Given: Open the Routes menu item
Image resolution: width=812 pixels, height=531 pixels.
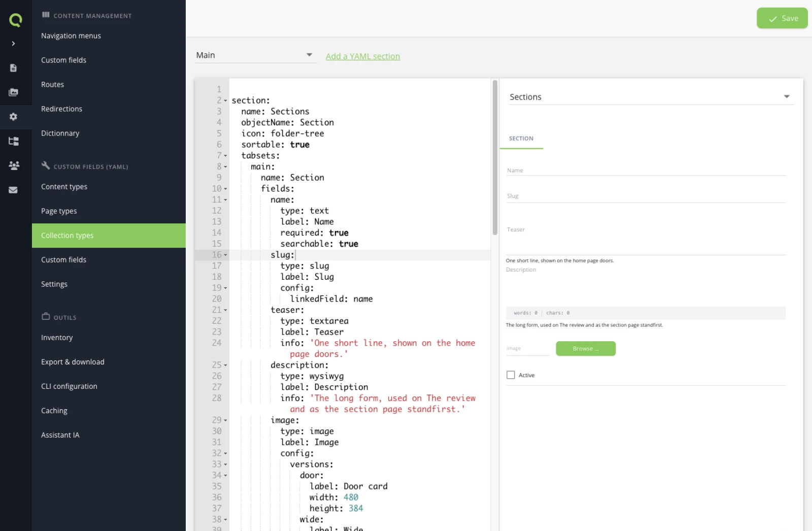Looking at the screenshot, I should click(x=52, y=84).
